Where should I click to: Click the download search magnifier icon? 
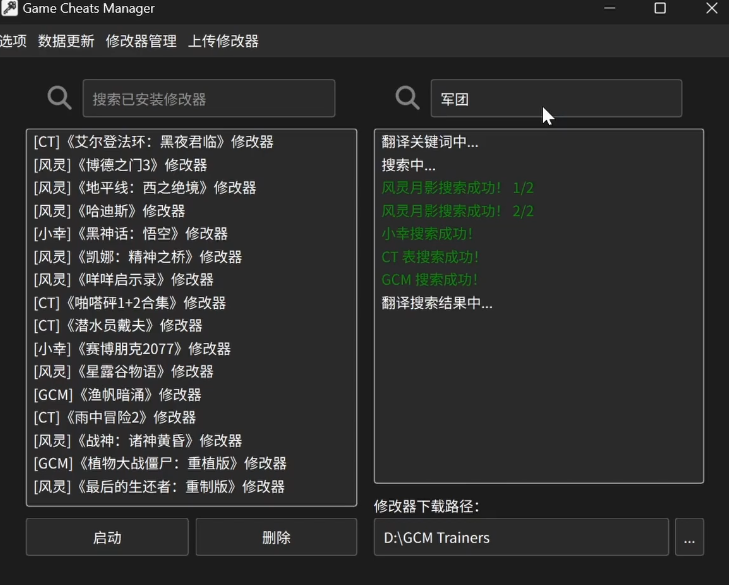(x=408, y=98)
